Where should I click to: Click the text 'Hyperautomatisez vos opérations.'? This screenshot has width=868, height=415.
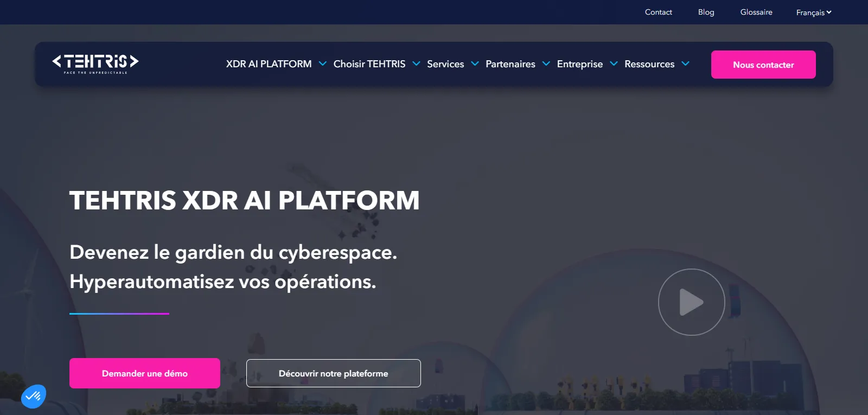[x=223, y=282]
